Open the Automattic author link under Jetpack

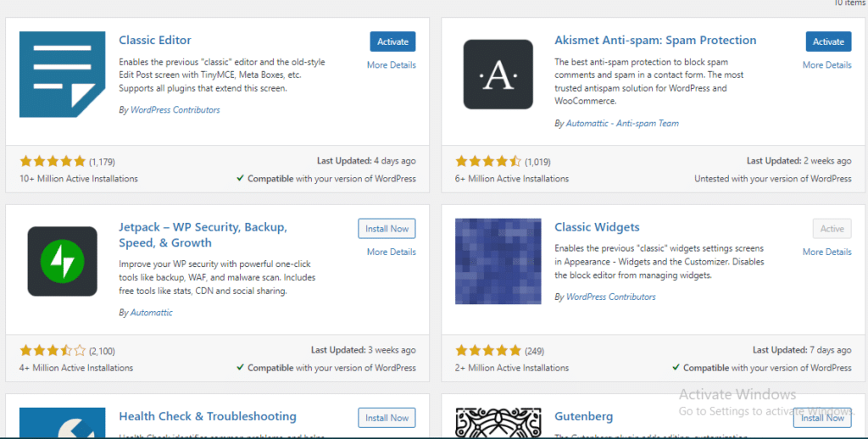click(x=151, y=313)
